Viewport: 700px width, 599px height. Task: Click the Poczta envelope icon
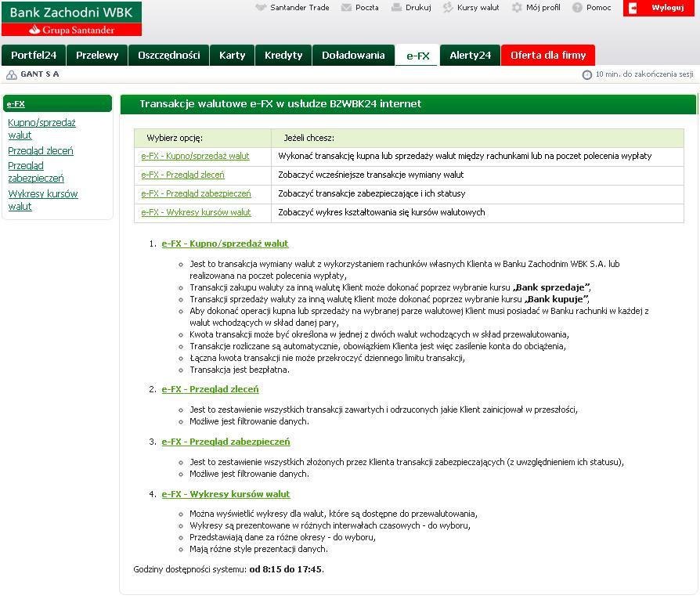click(x=346, y=8)
